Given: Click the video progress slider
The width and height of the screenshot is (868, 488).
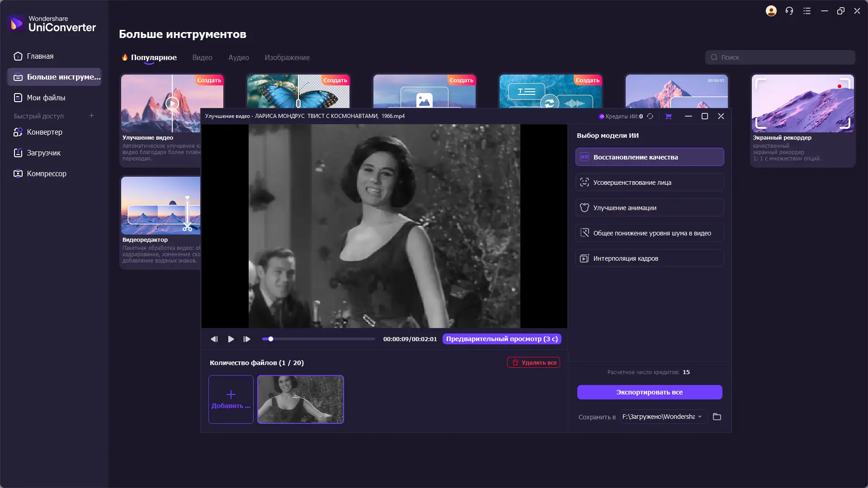Looking at the screenshot, I should 319,339.
